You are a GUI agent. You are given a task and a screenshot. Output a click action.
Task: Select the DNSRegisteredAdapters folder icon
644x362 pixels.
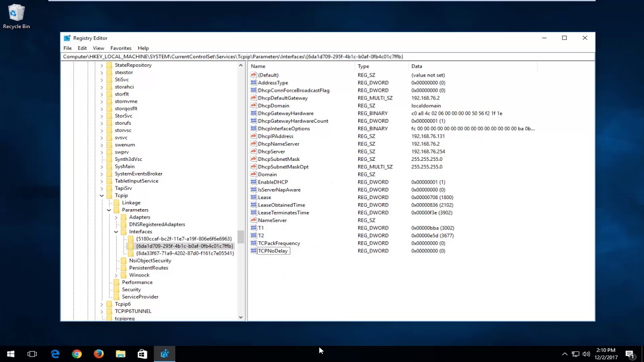pyautogui.click(x=124, y=224)
